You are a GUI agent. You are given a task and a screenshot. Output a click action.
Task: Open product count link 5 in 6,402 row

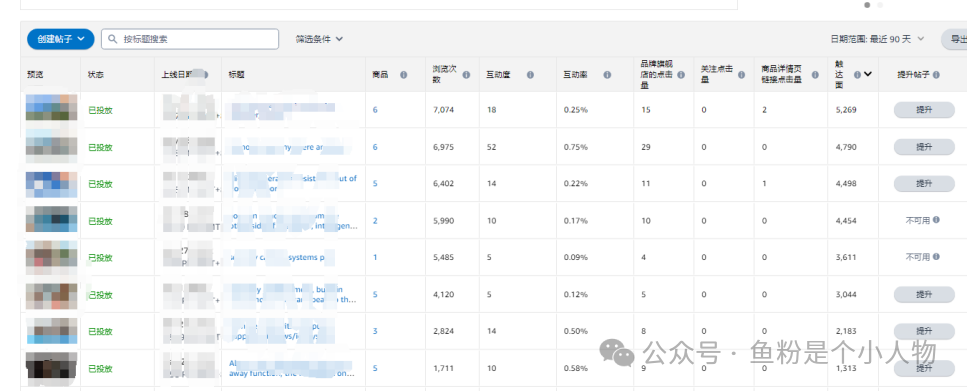pos(375,184)
